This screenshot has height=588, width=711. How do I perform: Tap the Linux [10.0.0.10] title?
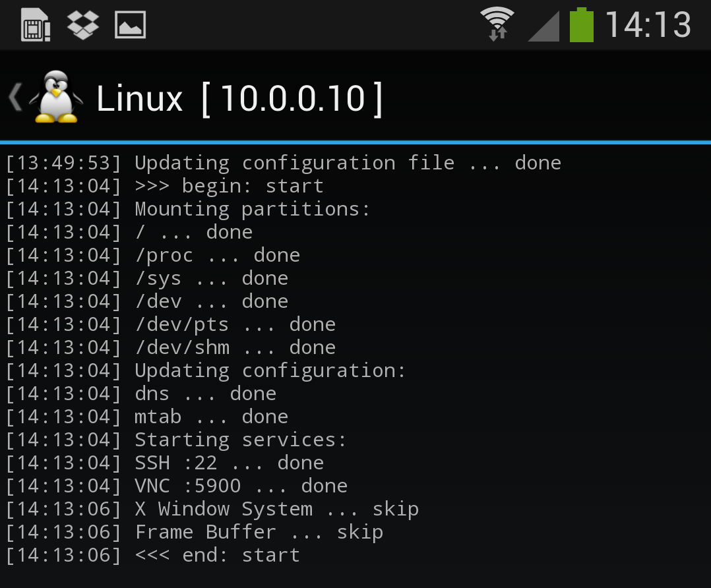pos(239,98)
